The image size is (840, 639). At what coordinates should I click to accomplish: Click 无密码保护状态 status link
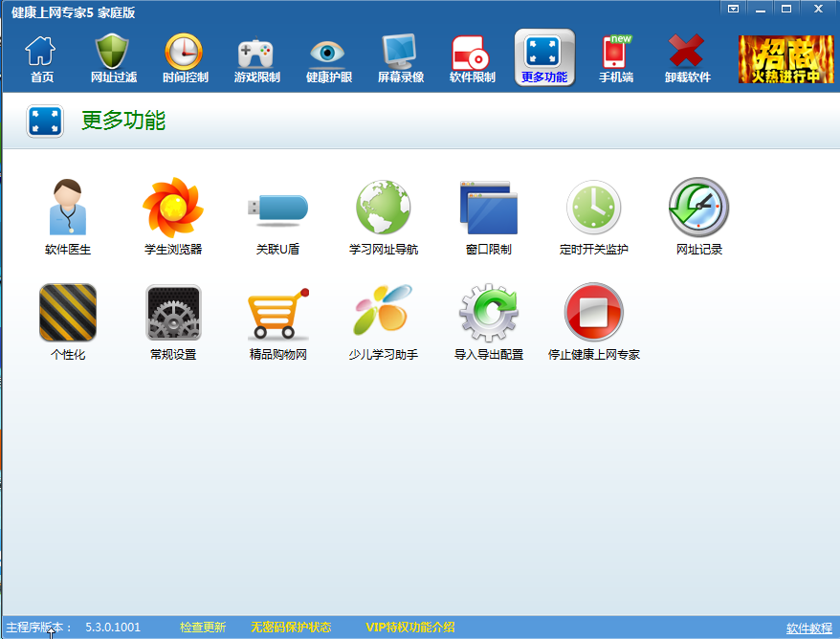[x=291, y=628]
